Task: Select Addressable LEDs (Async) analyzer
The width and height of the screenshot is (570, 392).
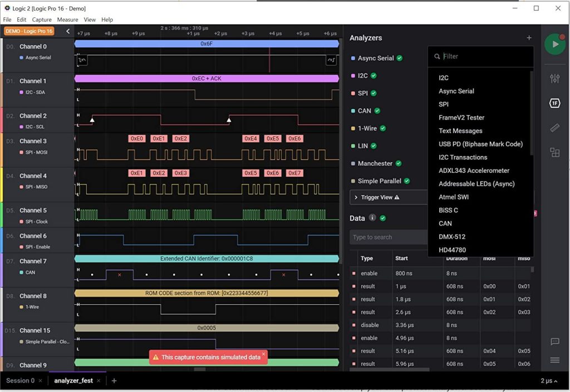Action: pos(476,183)
